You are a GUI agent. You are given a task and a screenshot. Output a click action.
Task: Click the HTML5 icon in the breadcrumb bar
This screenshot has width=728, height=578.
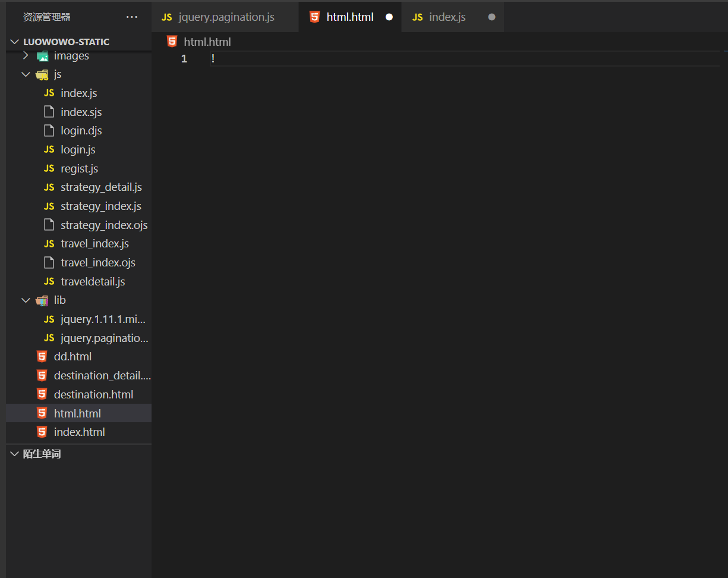pyautogui.click(x=172, y=42)
